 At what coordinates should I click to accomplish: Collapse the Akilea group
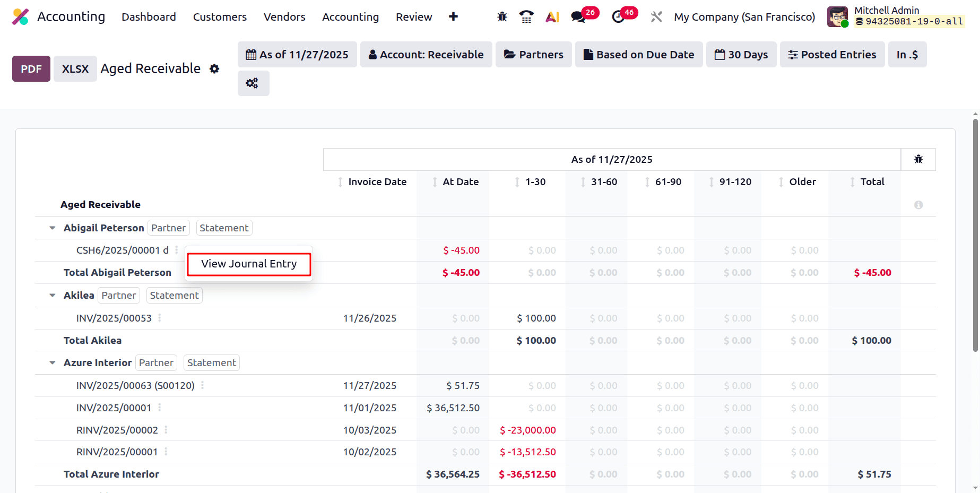[x=53, y=296]
